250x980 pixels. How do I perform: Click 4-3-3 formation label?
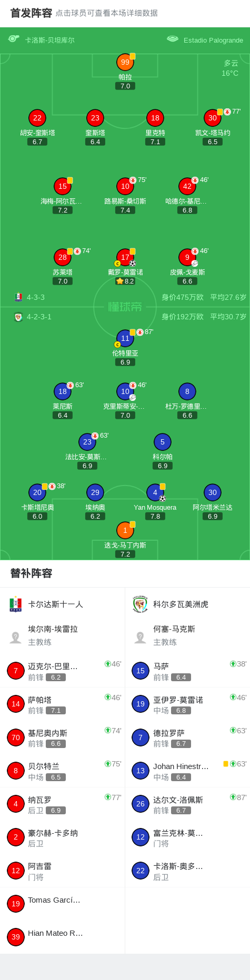pyautogui.click(x=36, y=297)
